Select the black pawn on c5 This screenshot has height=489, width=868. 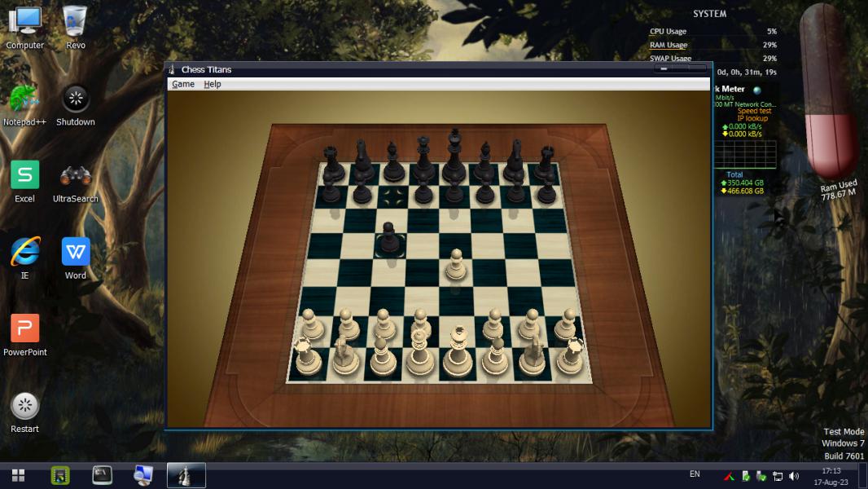[x=389, y=239]
